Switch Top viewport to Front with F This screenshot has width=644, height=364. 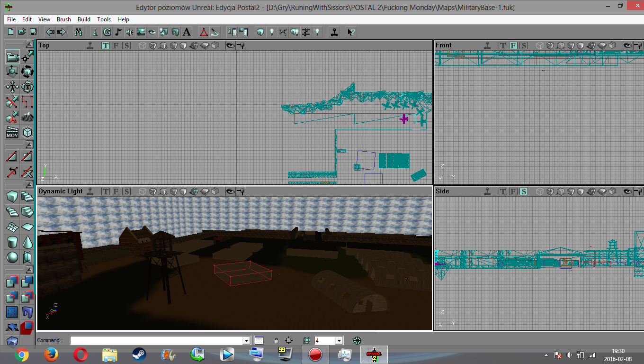(116, 45)
